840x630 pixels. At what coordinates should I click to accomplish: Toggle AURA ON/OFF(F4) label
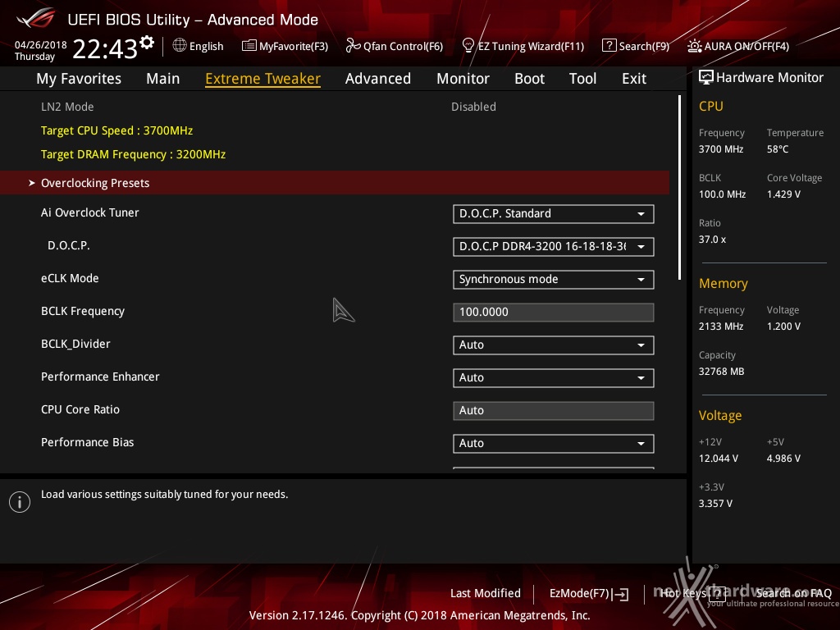click(746, 46)
